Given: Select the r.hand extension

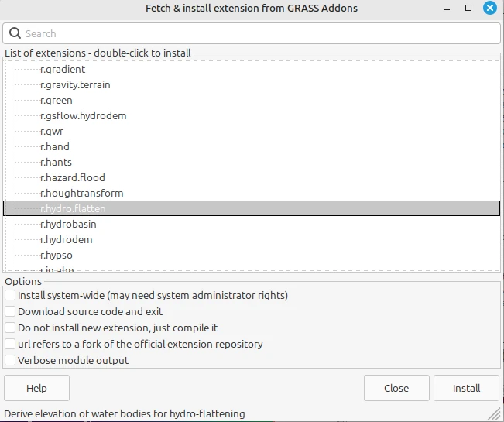Looking at the screenshot, I should 55,146.
